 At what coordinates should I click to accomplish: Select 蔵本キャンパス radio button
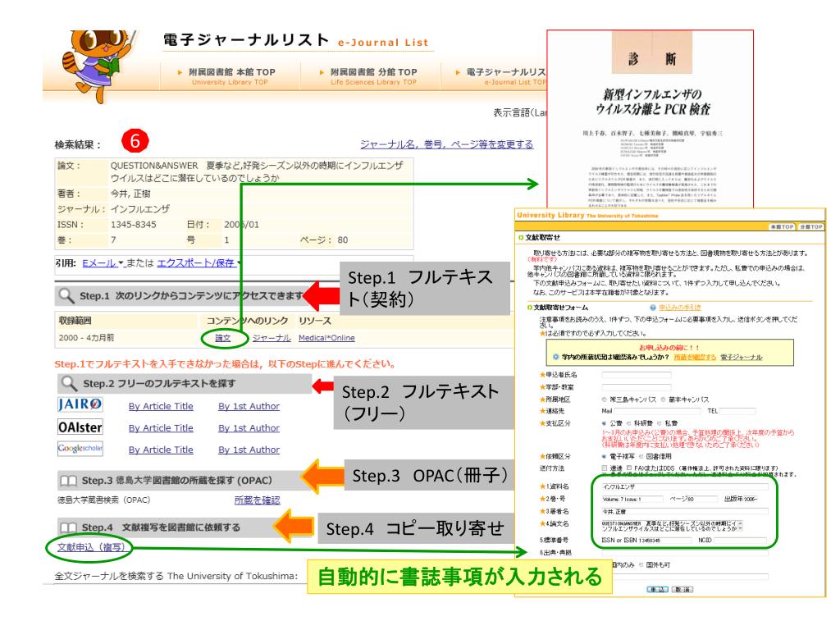[663, 399]
